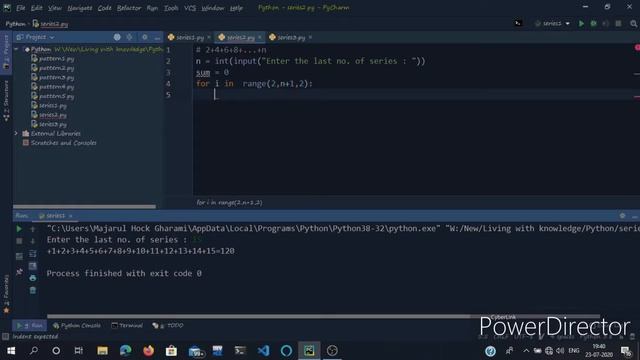Start debugging with the green bug icon
Viewport: 640px width, 360px height.
click(x=593, y=24)
